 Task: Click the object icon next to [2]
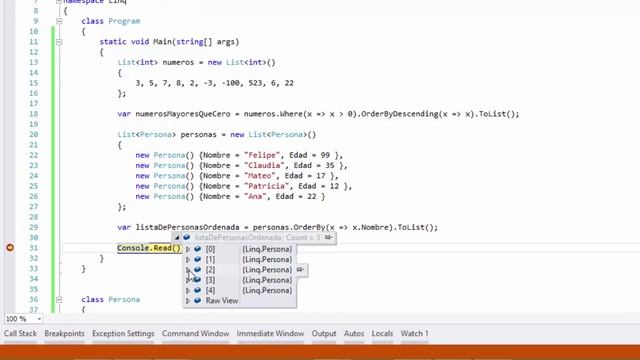point(198,269)
